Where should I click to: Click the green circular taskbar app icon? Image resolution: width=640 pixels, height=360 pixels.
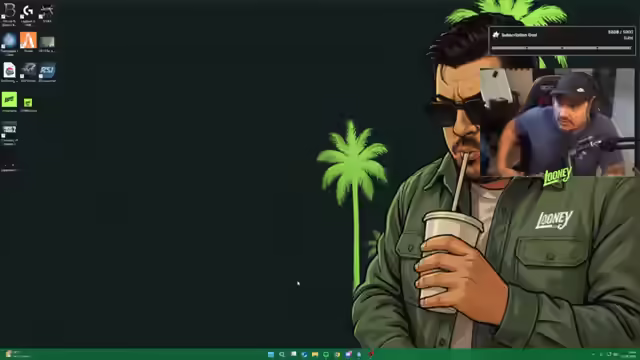pyautogui.click(x=326, y=354)
